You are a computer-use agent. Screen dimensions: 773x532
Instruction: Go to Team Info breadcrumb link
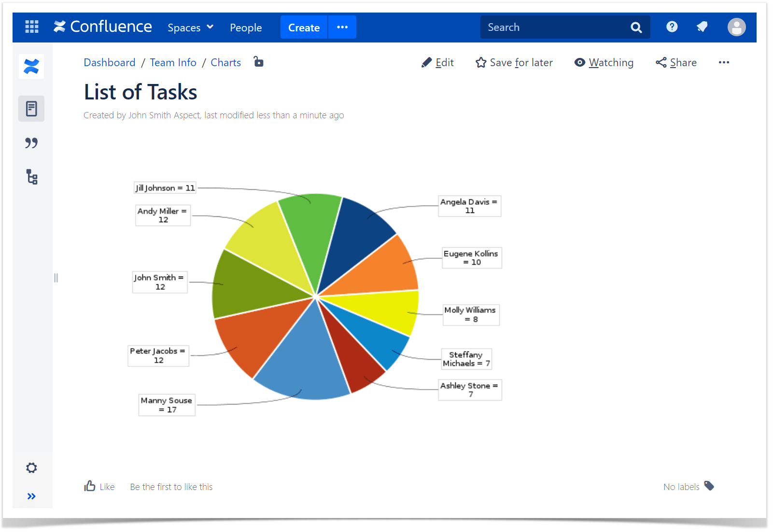pos(173,63)
